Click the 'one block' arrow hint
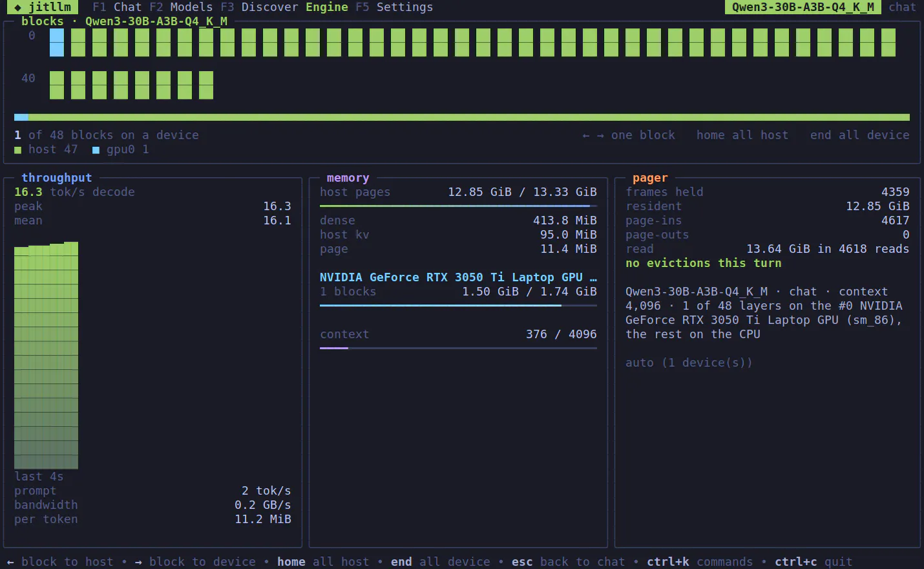 point(628,135)
